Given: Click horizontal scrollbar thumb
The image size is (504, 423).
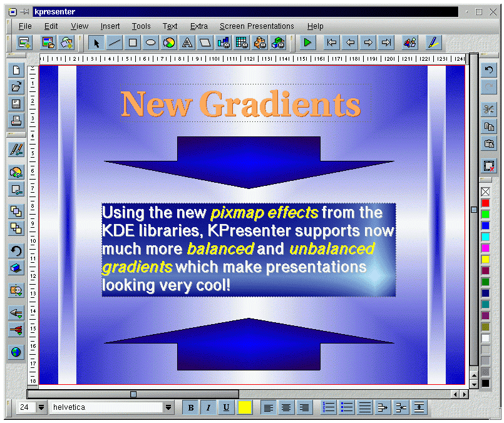Looking at the screenshot, I should 133,394.
